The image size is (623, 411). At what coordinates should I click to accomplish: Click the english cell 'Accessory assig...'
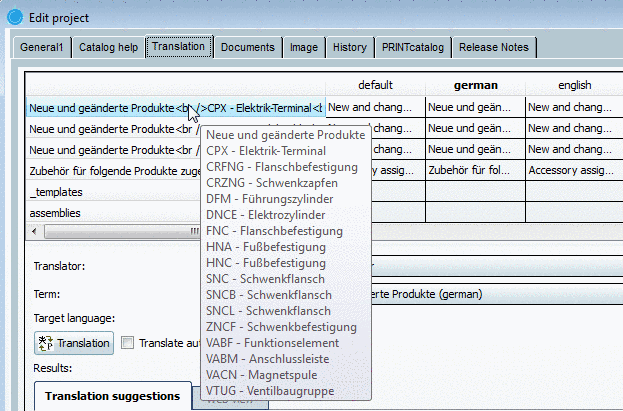point(575,171)
